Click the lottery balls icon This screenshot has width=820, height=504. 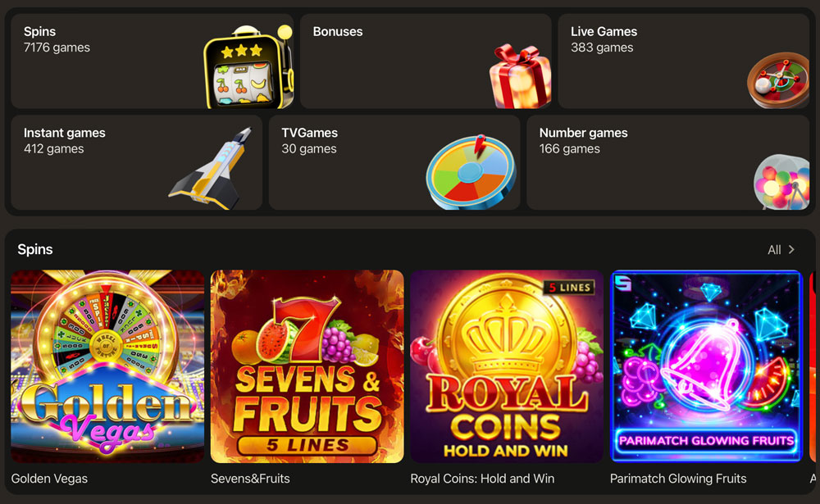[781, 182]
